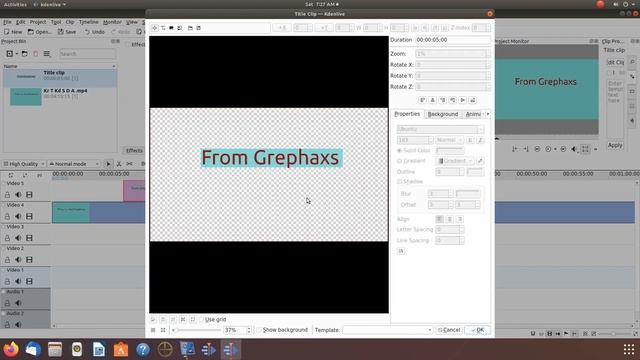Screen dimensions: 640x360
Task: Hide video on the Video 5 track
Action: [x=29, y=195]
